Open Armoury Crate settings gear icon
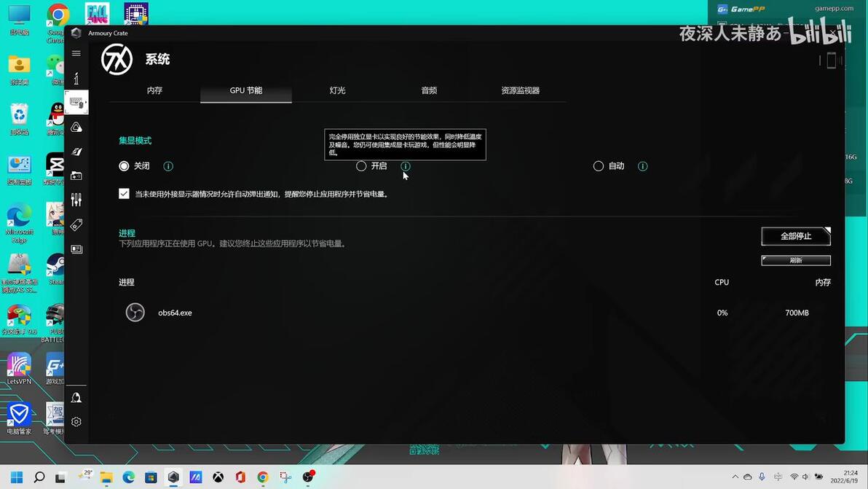Screen dimensions: 868x489 tap(76, 422)
